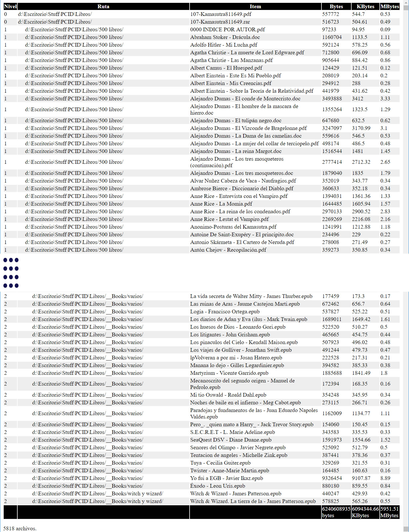Select Witch & Wizard - James Patterson.epub
This screenshot has height=532, width=409.
(236, 494)
